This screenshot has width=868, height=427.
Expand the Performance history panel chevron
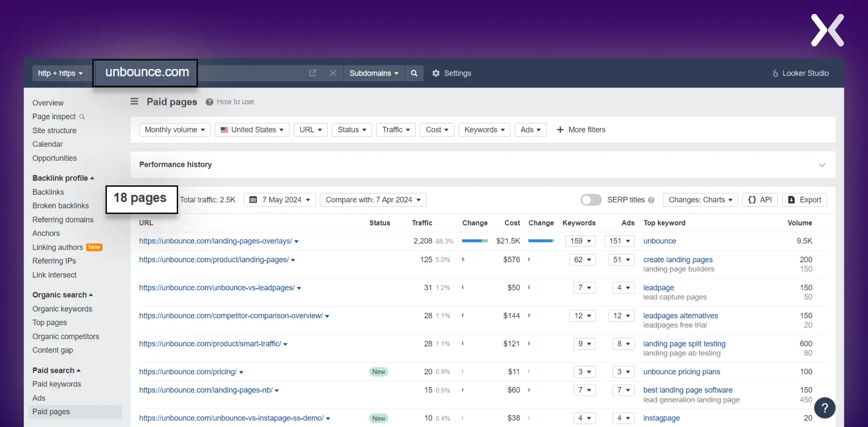pos(822,165)
